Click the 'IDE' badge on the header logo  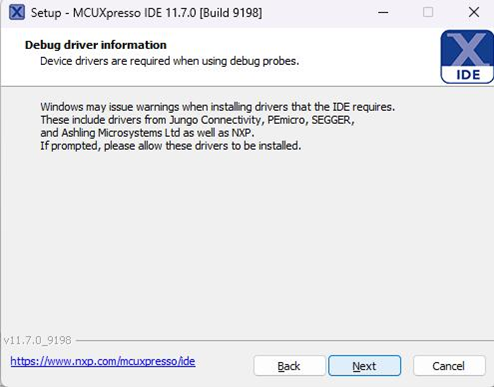tap(468, 75)
